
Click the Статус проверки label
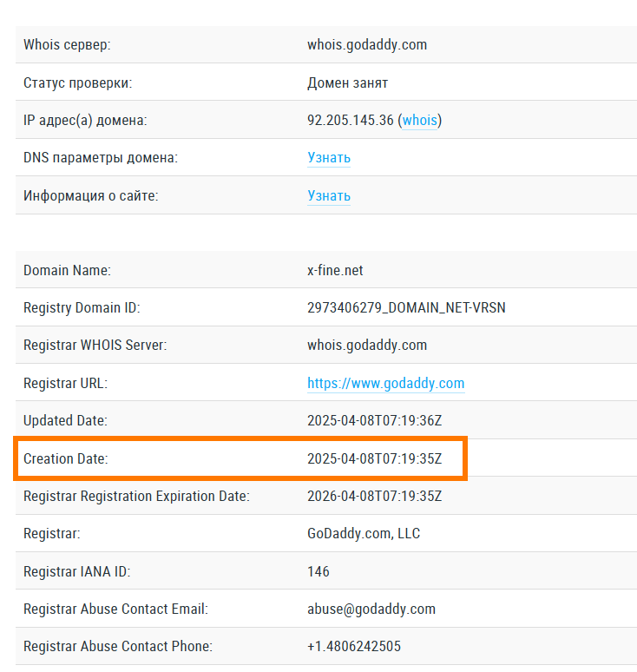(x=77, y=82)
